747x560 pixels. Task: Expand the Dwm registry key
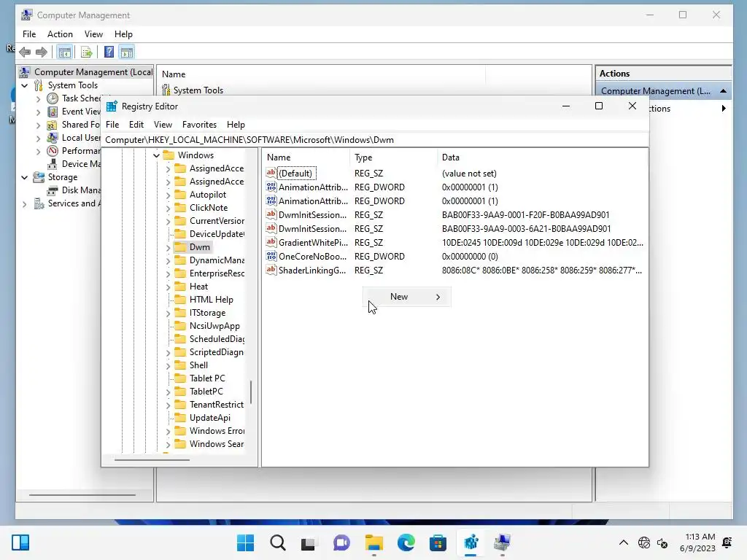169,248
